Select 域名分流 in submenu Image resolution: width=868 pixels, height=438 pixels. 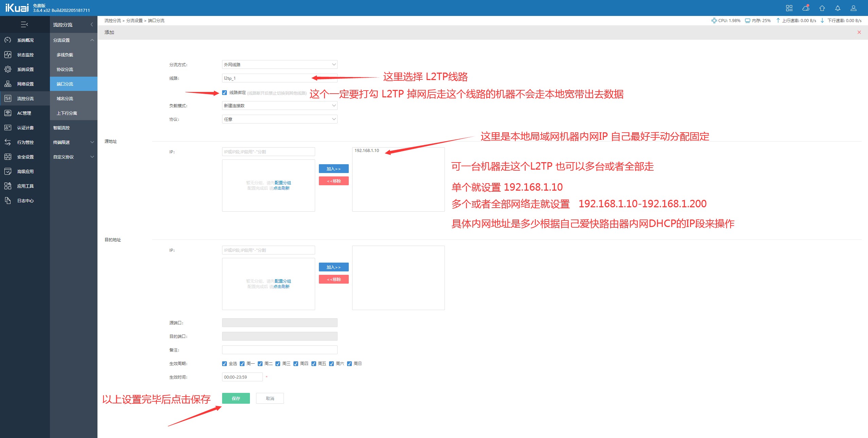pyautogui.click(x=65, y=98)
